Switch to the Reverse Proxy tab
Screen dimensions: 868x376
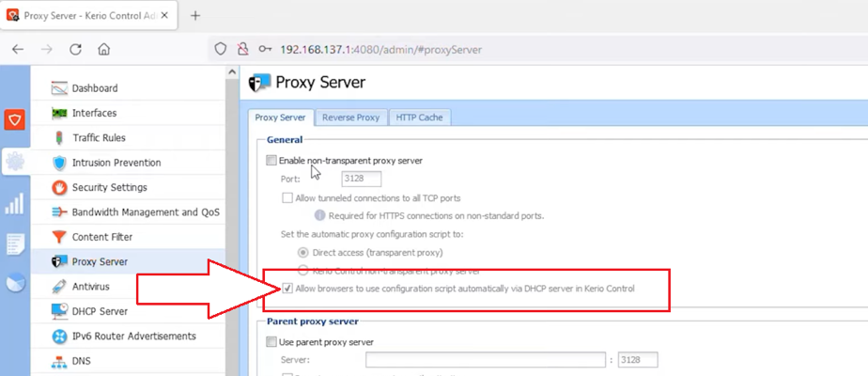[x=351, y=117]
